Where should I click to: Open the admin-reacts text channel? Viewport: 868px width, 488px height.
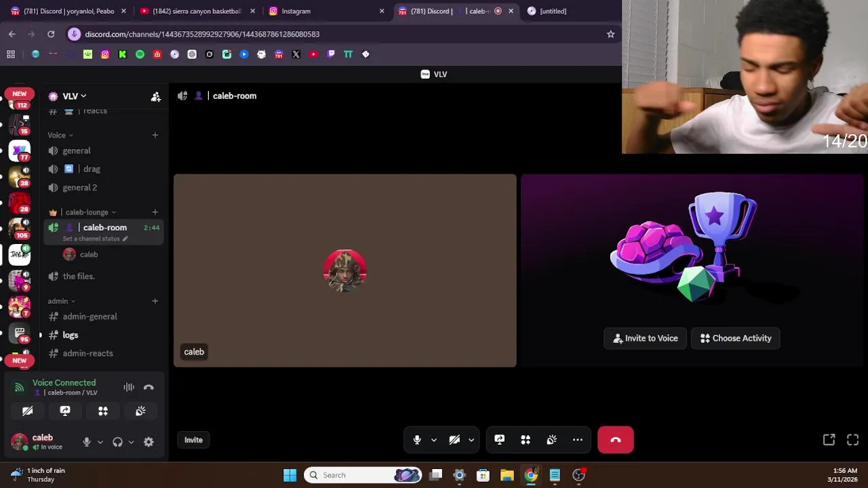tap(104, 353)
